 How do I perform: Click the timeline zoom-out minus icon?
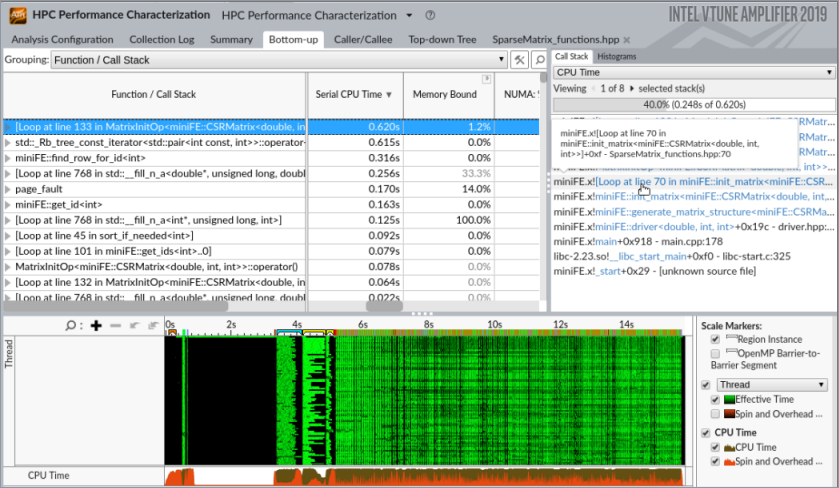pos(115,325)
